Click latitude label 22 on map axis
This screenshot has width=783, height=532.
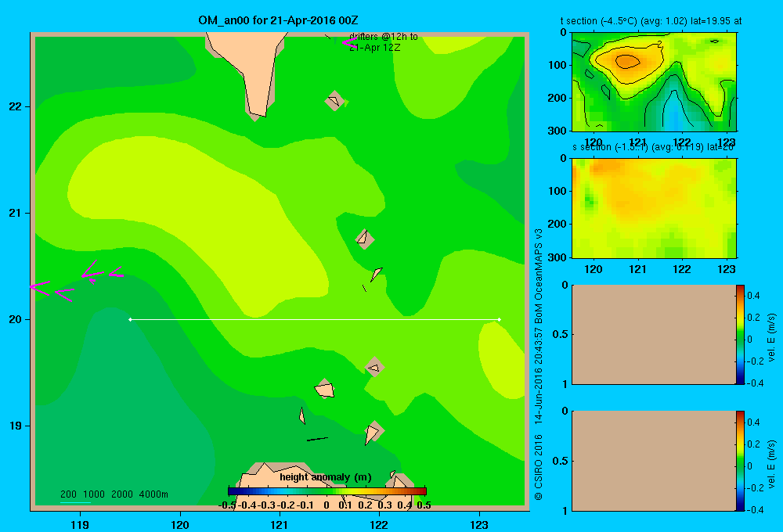[15, 107]
